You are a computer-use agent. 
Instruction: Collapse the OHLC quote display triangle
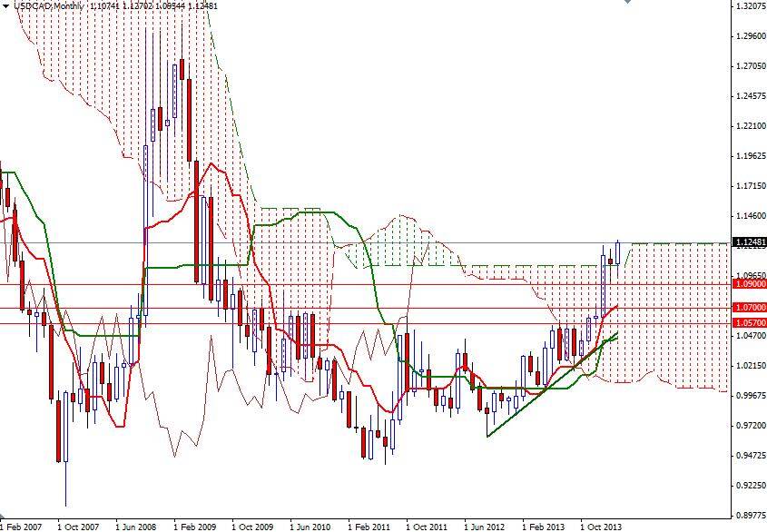tap(5, 6)
